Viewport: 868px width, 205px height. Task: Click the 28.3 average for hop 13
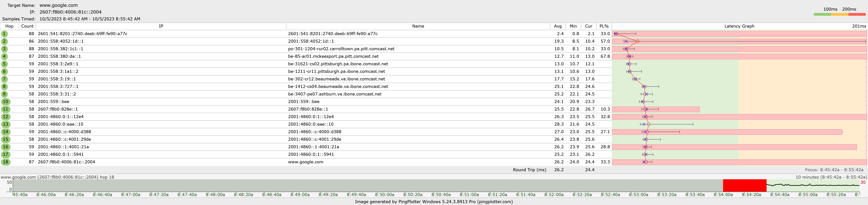559,124
